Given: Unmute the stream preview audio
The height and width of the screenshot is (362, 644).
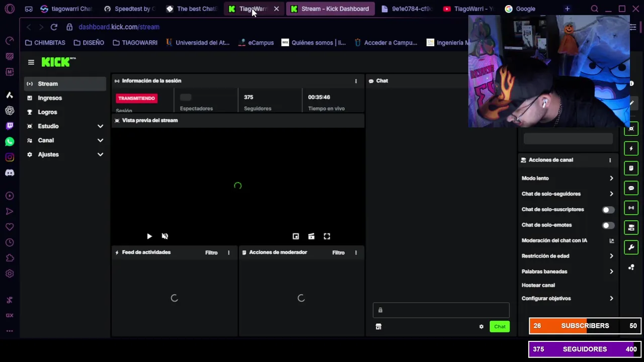Looking at the screenshot, I should tap(165, 236).
